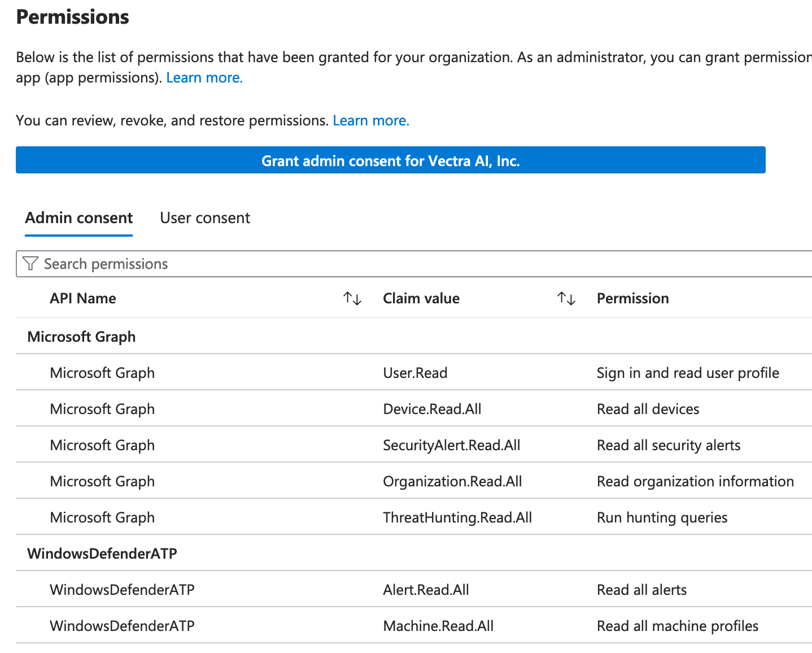
Task: Click the WindowsDefenderATP group header
Action: tap(102, 554)
